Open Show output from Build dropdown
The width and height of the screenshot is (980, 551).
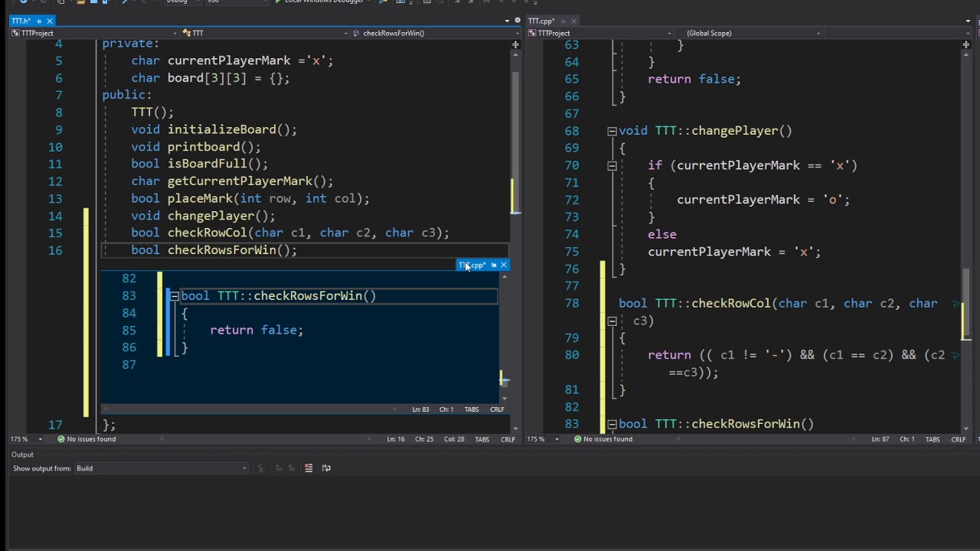[x=161, y=468]
